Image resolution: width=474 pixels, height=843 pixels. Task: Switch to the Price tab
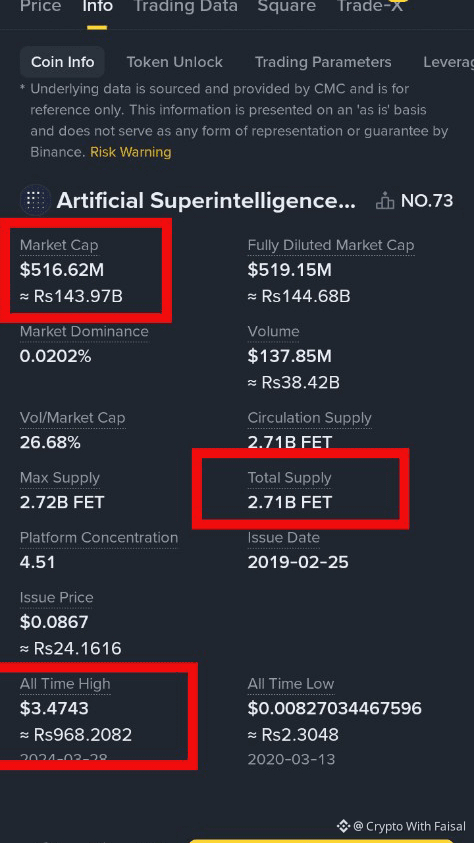click(40, 6)
